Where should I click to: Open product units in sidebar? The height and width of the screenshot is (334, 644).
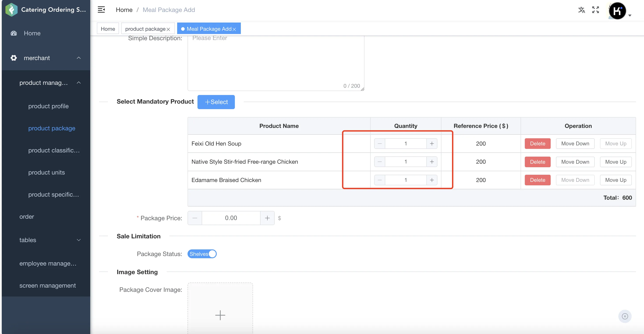[x=46, y=173]
